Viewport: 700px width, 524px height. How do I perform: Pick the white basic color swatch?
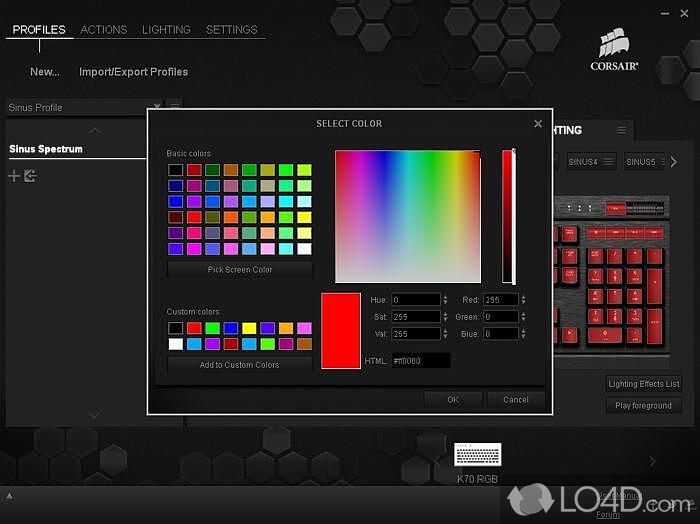(304, 249)
